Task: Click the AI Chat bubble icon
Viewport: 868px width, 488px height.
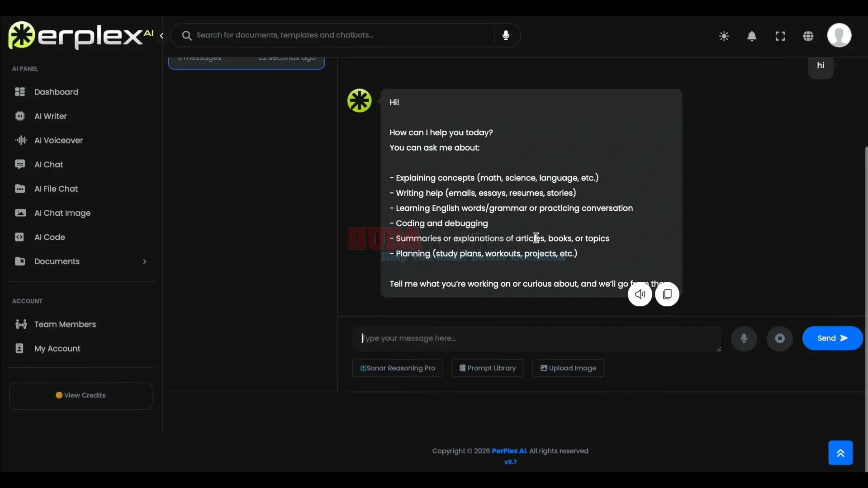Action: coord(20,165)
